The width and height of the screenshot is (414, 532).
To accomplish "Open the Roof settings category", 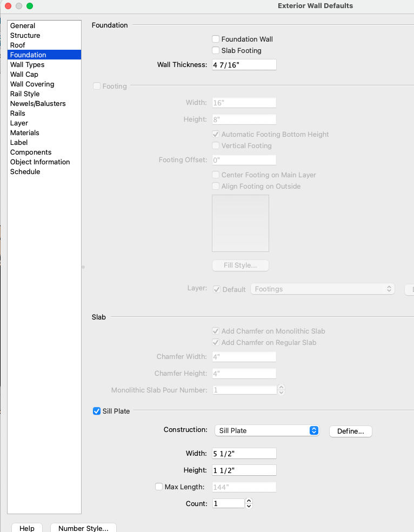I will [x=17, y=45].
